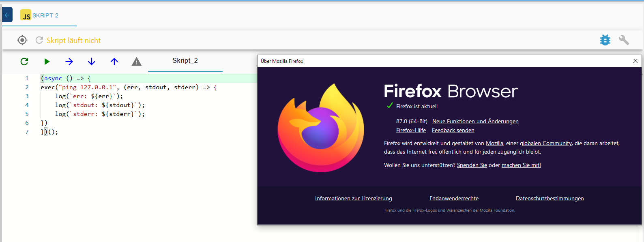Click the '(async () => {' code line
This screenshot has width=644, height=242.
point(66,78)
